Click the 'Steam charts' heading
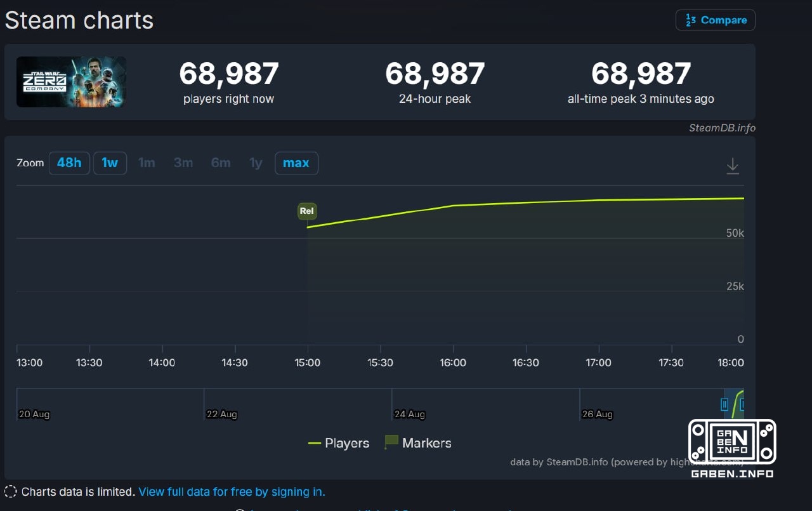This screenshot has width=812, height=511. [x=79, y=20]
